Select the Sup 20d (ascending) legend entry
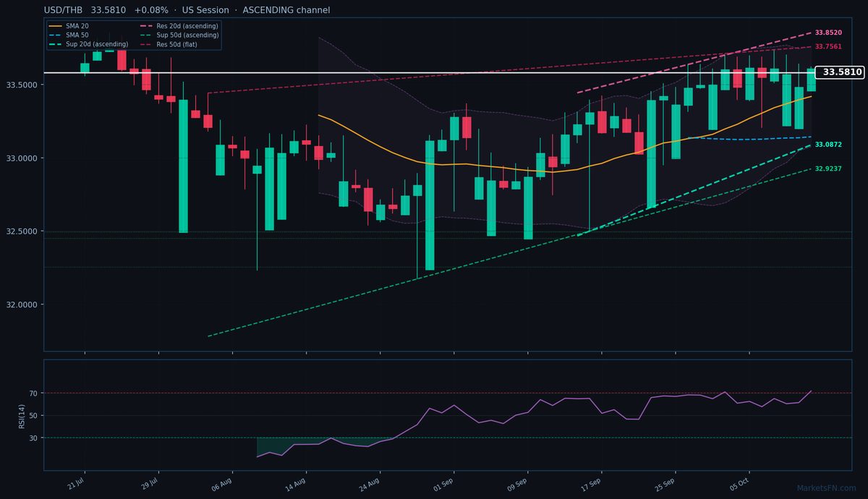Image resolution: width=868 pixels, height=499 pixels. pyautogui.click(x=88, y=44)
